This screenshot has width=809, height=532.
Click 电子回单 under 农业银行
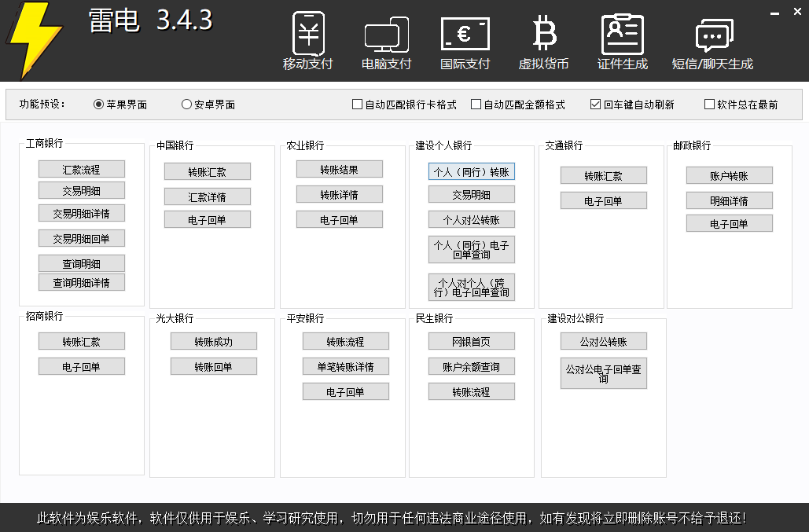click(340, 219)
